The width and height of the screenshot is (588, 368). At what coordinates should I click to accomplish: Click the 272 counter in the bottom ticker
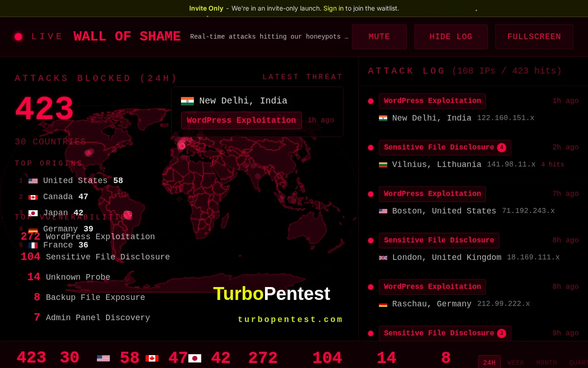tap(263, 358)
